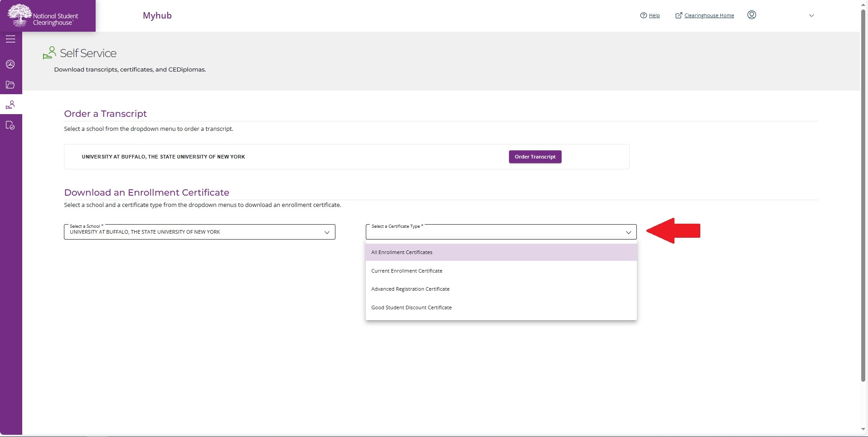Click the user profile account icon
This screenshot has width=868, height=437.
coord(752,15)
